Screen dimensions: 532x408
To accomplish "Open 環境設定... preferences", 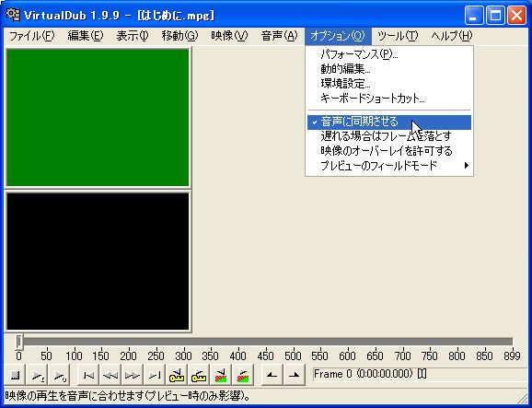I will [389, 84].
